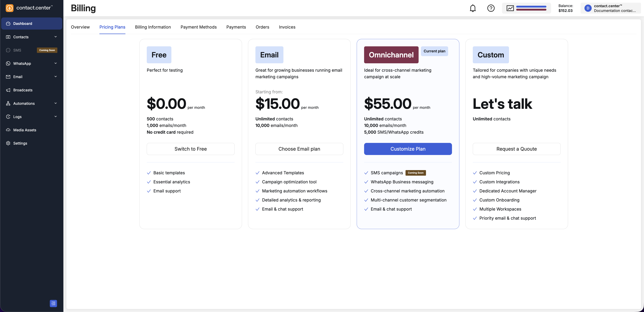The width and height of the screenshot is (644, 312).
Task: Switch to the Billing Information tab
Action: (153, 27)
